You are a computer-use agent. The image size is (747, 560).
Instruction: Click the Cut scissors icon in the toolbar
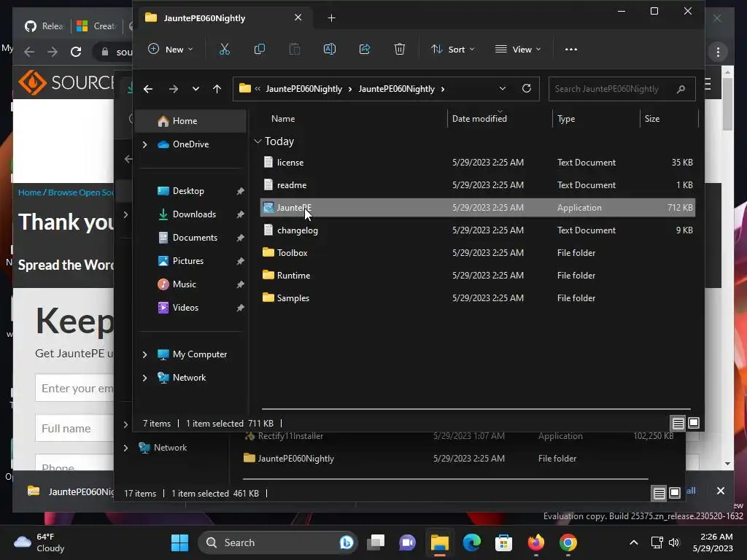pos(225,49)
